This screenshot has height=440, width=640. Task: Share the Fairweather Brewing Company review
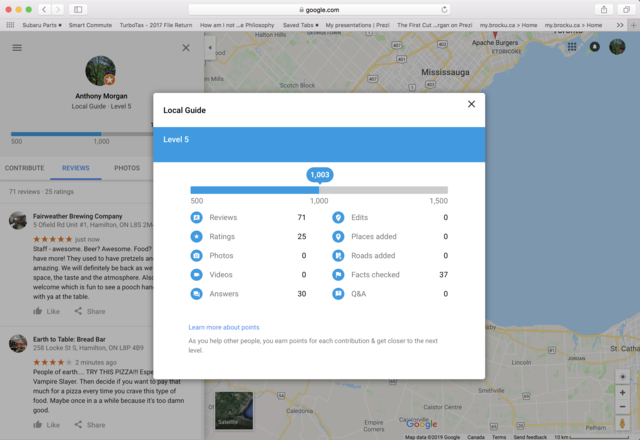pyautogui.click(x=90, y=311)
